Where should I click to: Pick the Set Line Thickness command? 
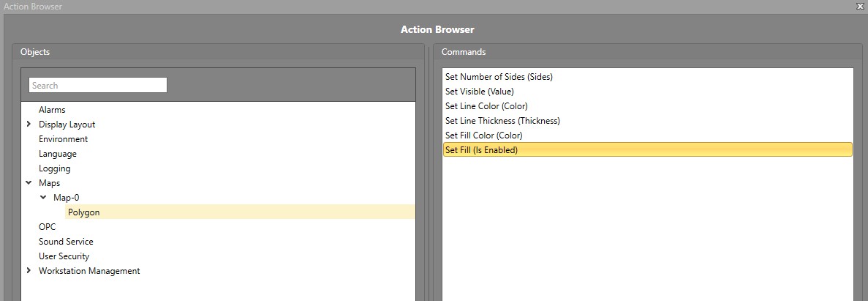pyautogui.click(x=502, y=121)
